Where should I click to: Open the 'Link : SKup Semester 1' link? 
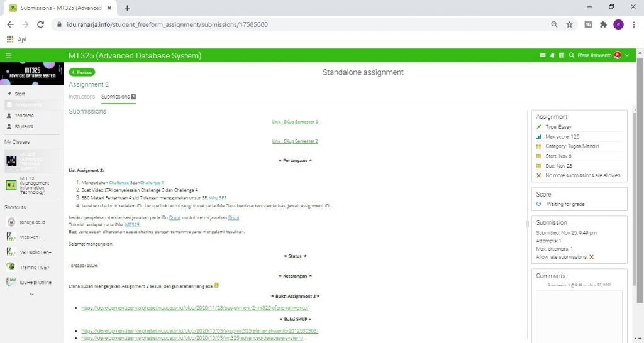(x=295, y=122)
